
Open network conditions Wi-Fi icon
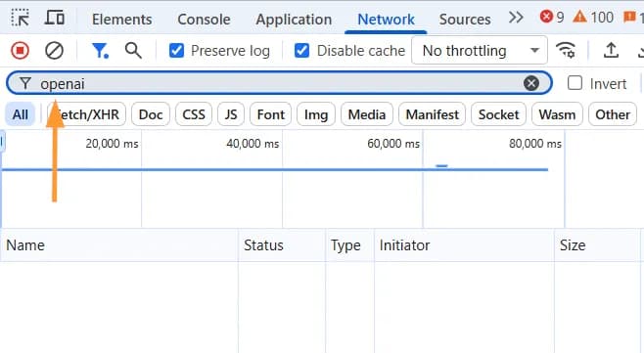tap(566, 50)
